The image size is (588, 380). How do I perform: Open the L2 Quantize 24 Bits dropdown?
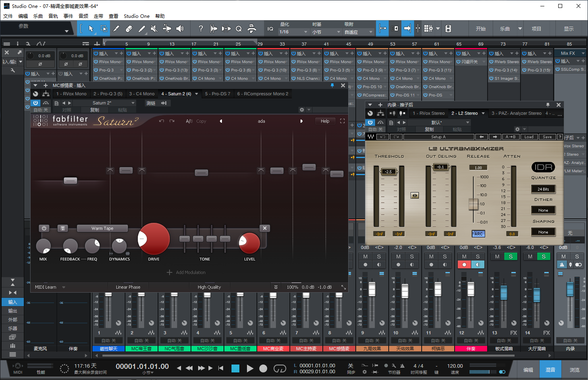pyautogui.click(x=543, y=189)
